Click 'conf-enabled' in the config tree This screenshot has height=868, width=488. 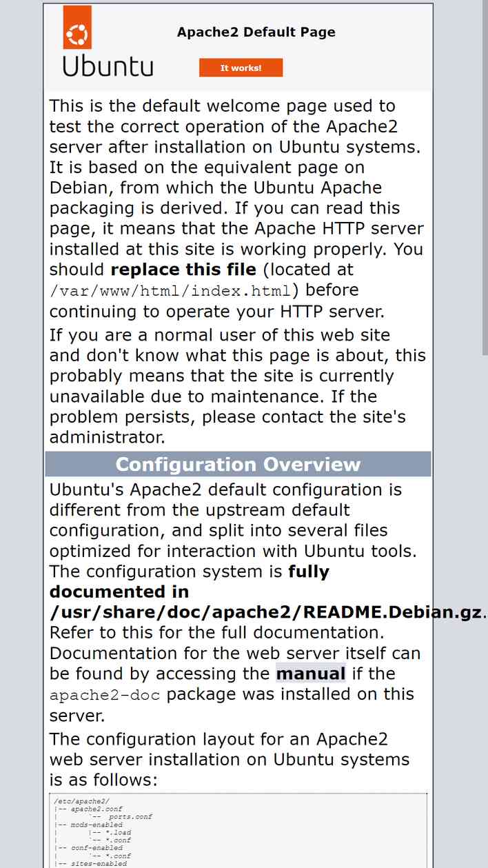(96, 848)
